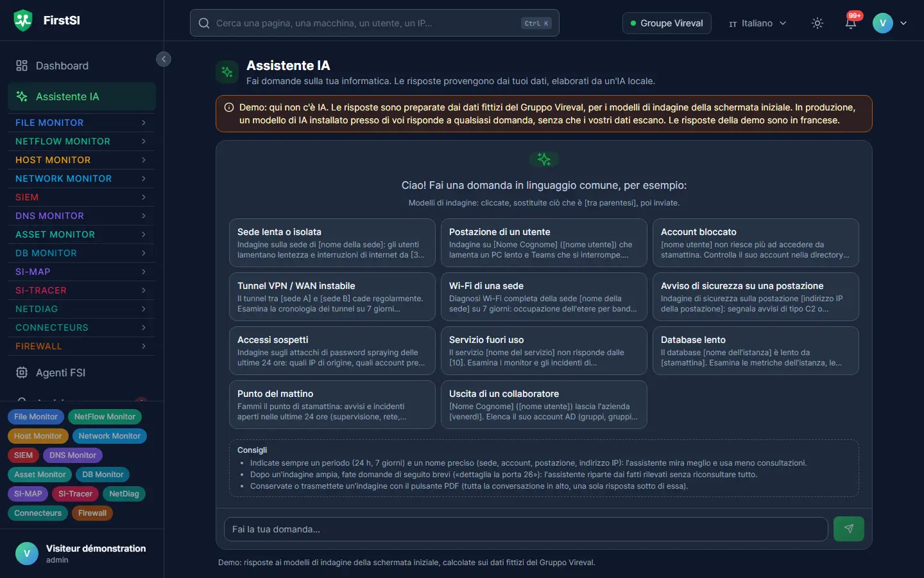The width and height of the screenshot is (924, 578).
Task: Select the Database lento template card
Action: [x=756, y=351]
